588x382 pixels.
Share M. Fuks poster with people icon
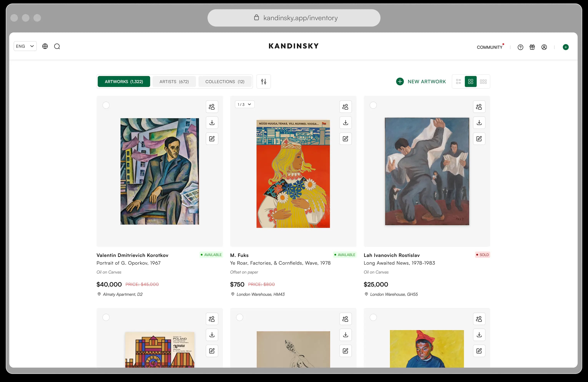[x=346, y=107]
